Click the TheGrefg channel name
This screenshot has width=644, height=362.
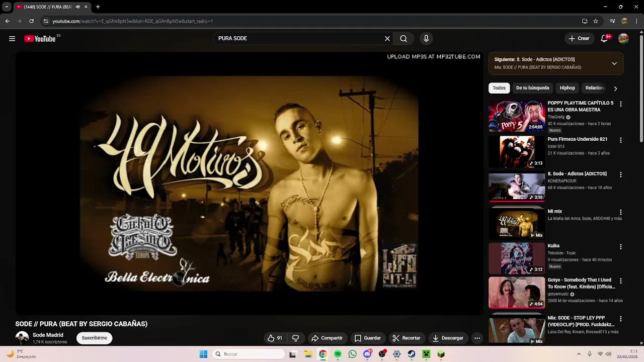click(556, 117)
